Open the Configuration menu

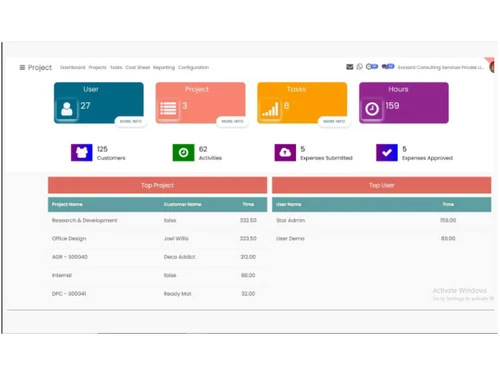coord(193,67)
